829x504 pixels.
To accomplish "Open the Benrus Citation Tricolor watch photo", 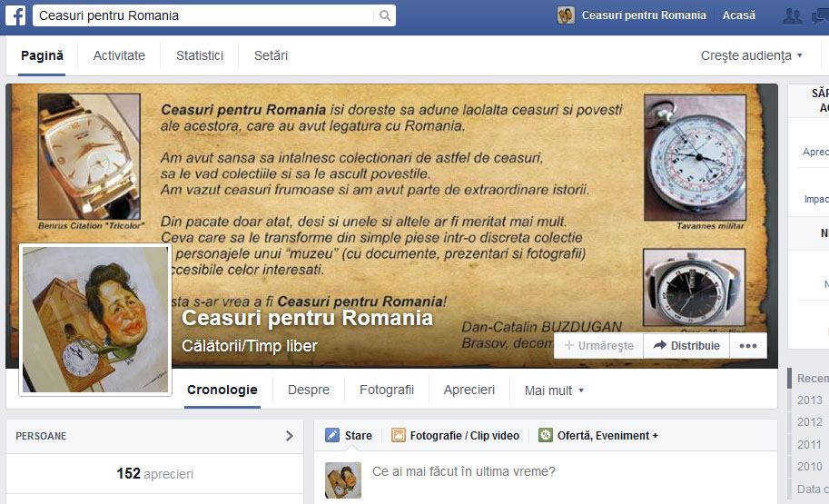I will click(89, 156).
